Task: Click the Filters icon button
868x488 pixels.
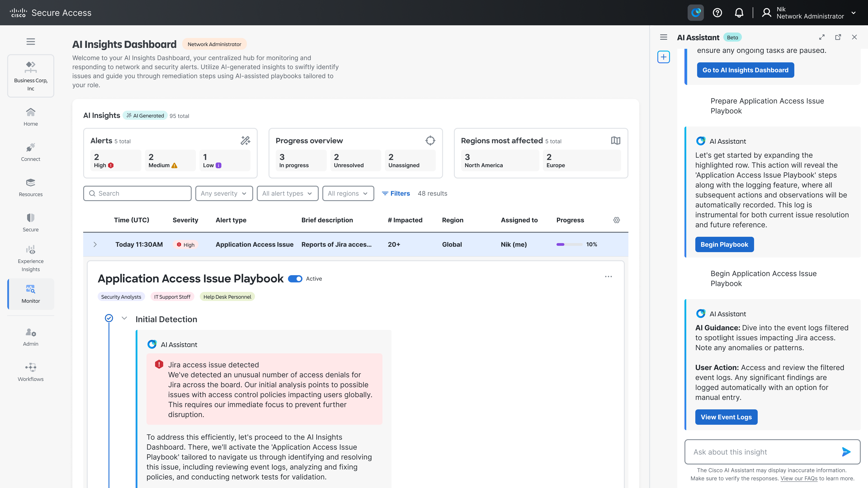Action: 396,193
